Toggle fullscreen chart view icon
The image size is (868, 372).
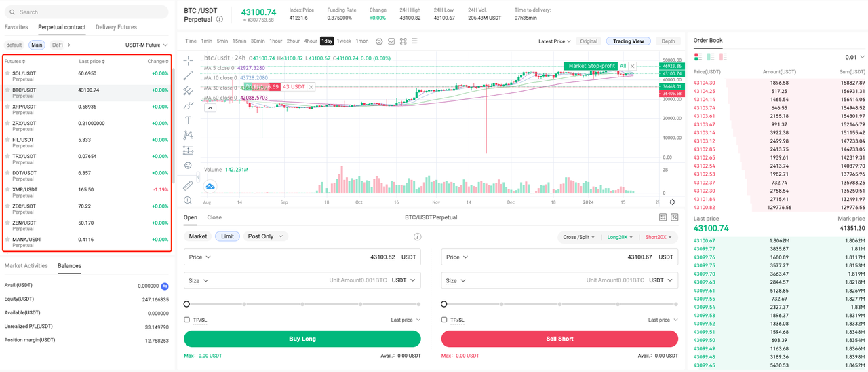point(403,41)
